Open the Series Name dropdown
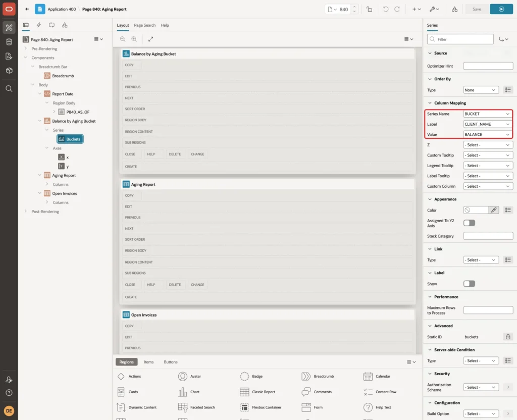517x420 pixels. pyautogui.click(x=488, y=114)
